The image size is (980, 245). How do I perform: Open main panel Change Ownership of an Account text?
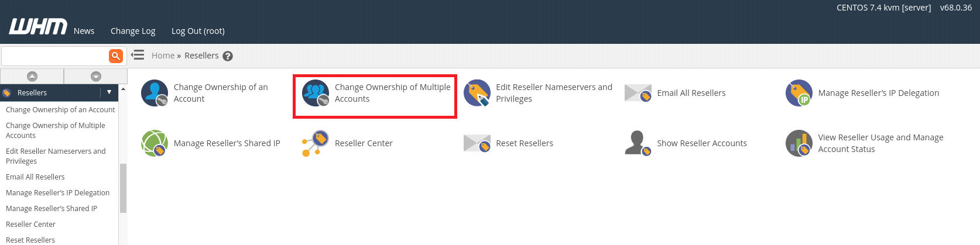pos(221,93)
